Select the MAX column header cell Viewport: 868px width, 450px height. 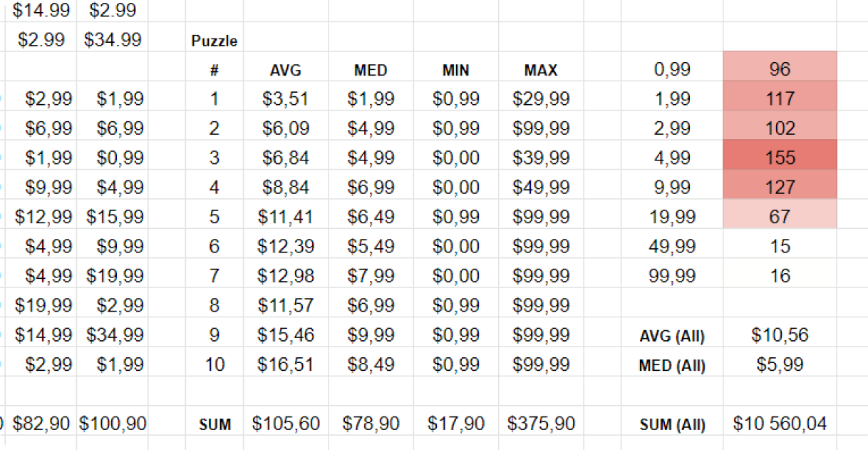coord(541,70)
